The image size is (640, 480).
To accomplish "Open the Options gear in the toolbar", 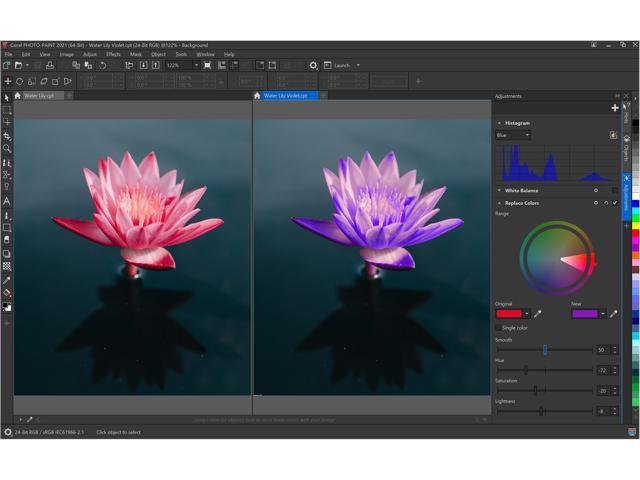I will tap(313, 65).
